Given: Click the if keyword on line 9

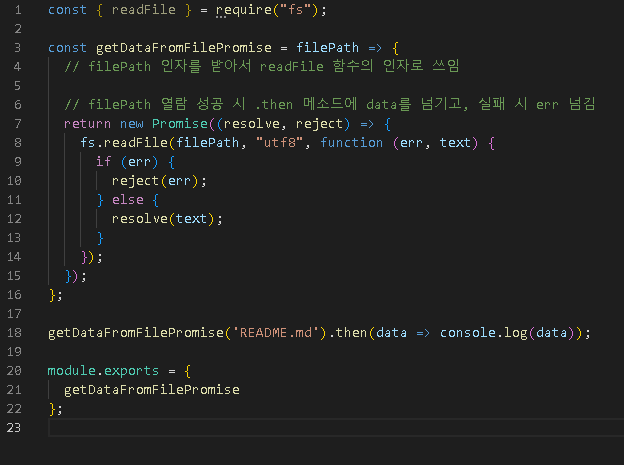Looking at the screenshot, I should click(x=103, y=162).
